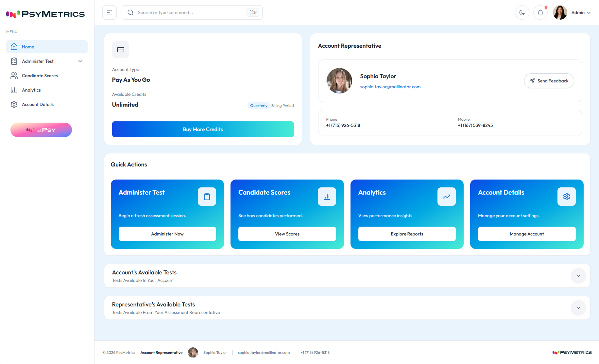Screen dimensions: 599x364
Task: Click the bar chart icon on Candidate Scores card
Action: [327, 197]
